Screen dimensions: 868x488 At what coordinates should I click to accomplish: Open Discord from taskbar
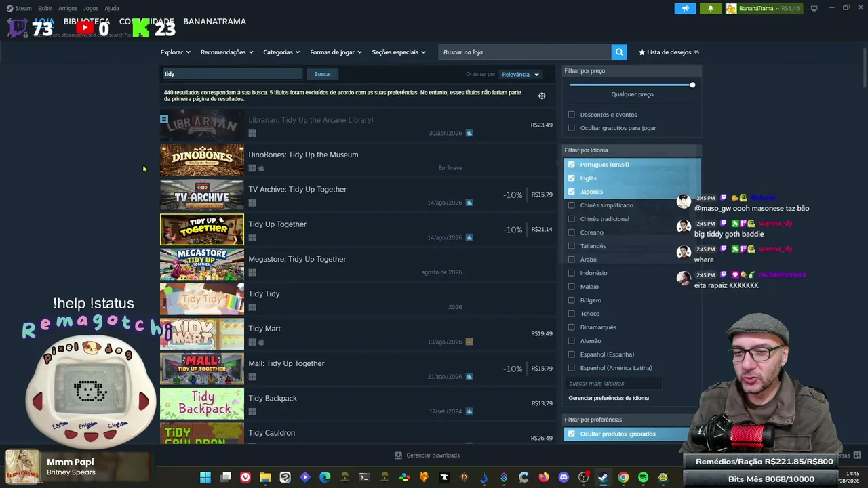click(564, 477)
